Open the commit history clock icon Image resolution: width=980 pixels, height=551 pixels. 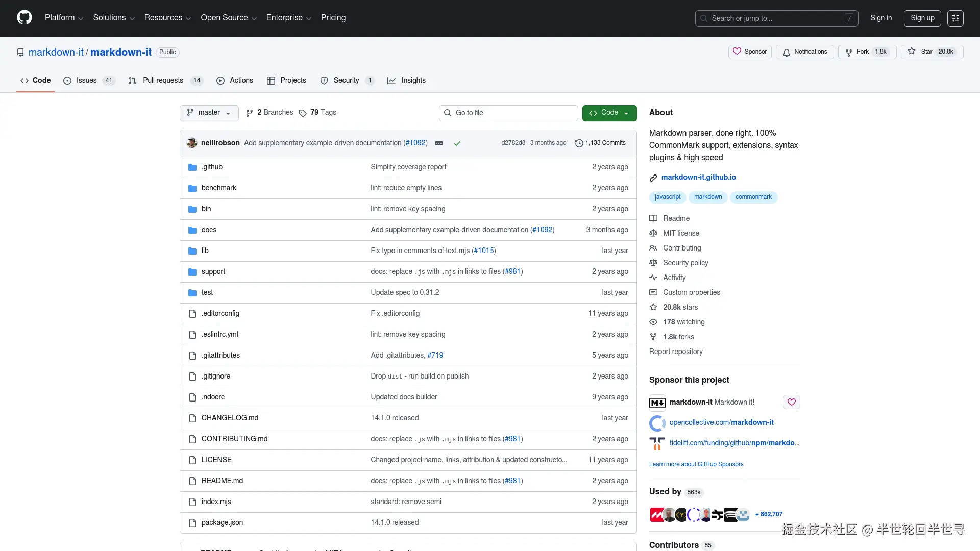(x=579, y=143)
